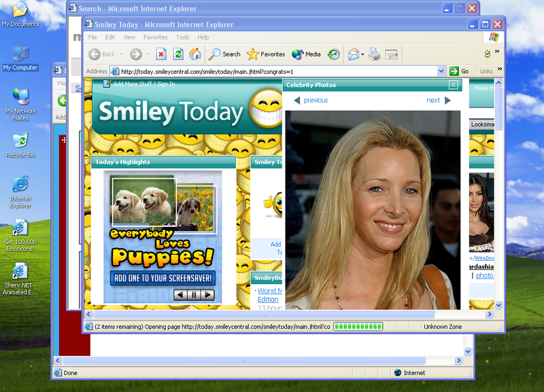Click the Sign In link
The height and width of the screenshot is (392, 544).
click(x=166, y=84)
